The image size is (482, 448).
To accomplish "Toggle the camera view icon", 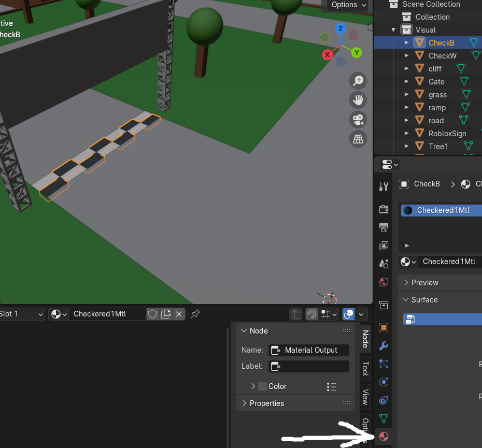I will (x=358, y=120).
